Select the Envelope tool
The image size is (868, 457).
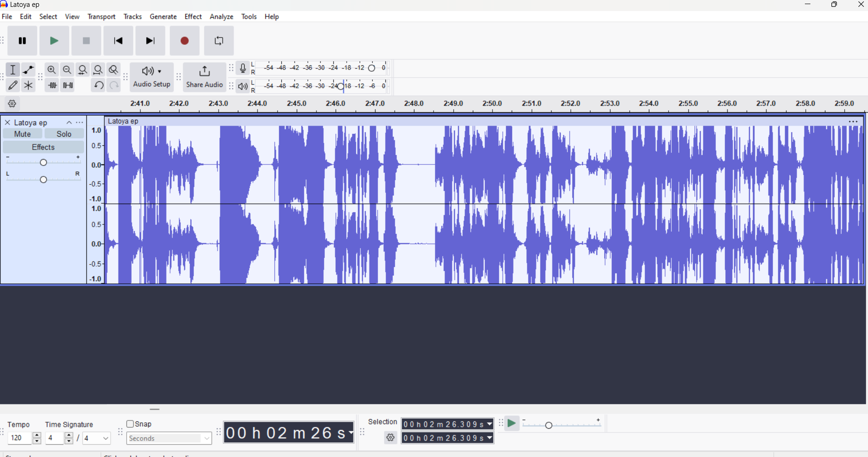click(28, 70)
